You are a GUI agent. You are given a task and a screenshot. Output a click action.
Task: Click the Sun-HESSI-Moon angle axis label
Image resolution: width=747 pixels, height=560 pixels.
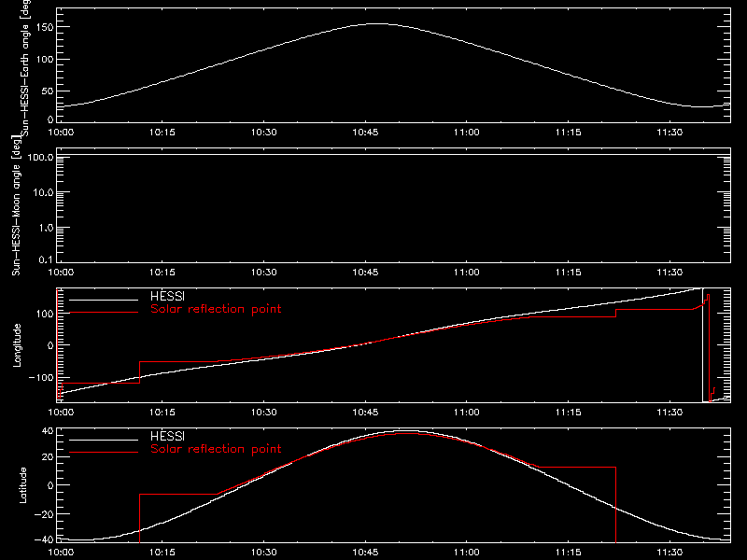[16, 205]
